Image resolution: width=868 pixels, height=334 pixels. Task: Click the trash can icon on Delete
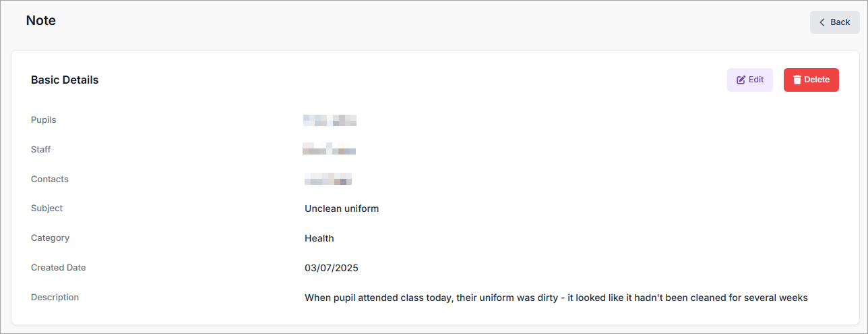(x=797, y=80)
